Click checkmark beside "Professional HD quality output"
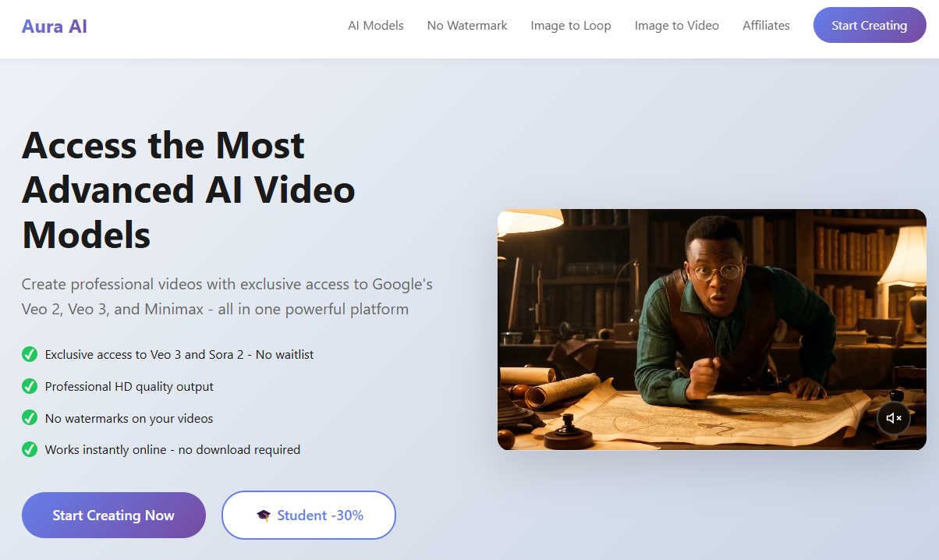This screenshot has width=939, height=560. coord(29,386)
